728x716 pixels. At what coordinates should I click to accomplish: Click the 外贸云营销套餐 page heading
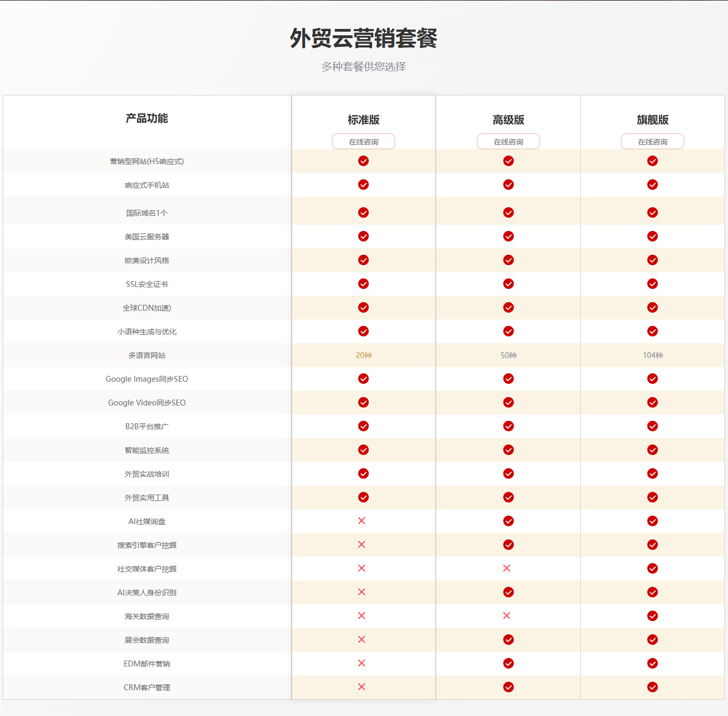pos(363,38)
